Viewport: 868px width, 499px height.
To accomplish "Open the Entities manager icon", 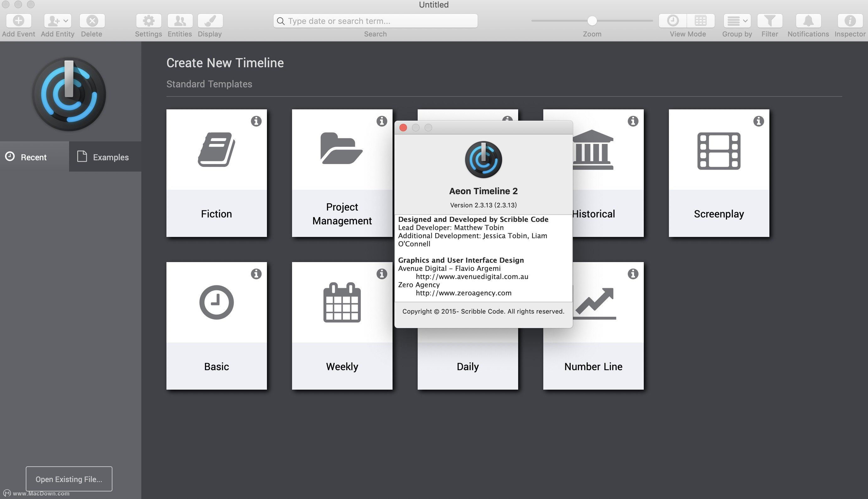I will pos(180,21).
